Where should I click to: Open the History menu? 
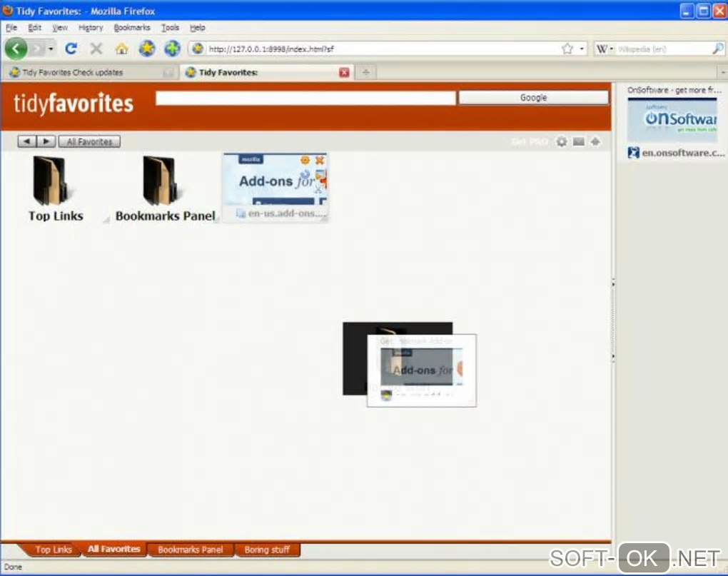[91, 27]
